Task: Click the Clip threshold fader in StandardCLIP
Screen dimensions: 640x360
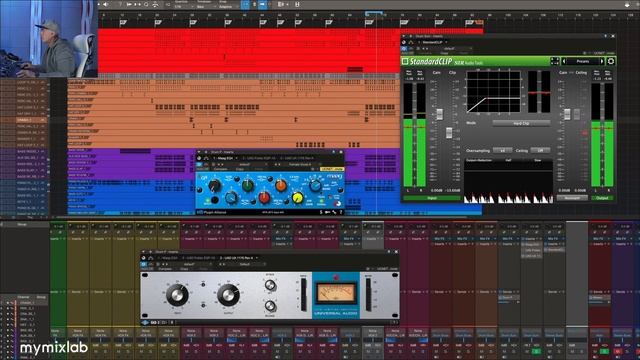Action: click(x=449, y=133)
